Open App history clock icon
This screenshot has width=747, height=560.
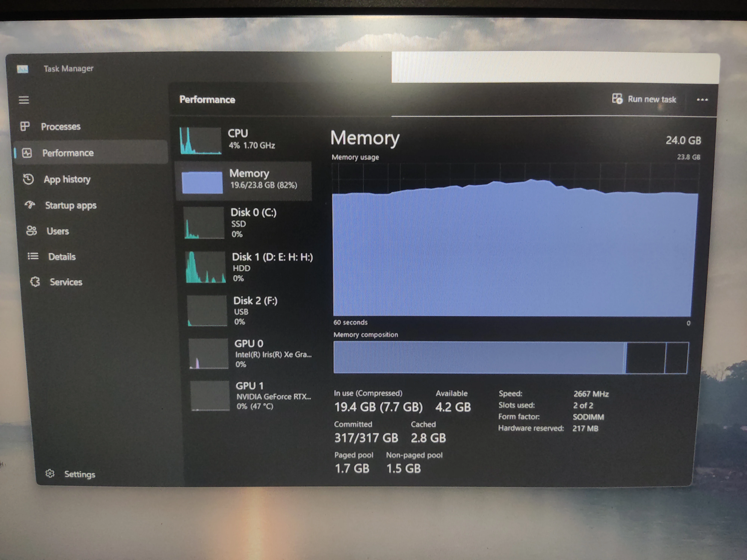point(28,179)
